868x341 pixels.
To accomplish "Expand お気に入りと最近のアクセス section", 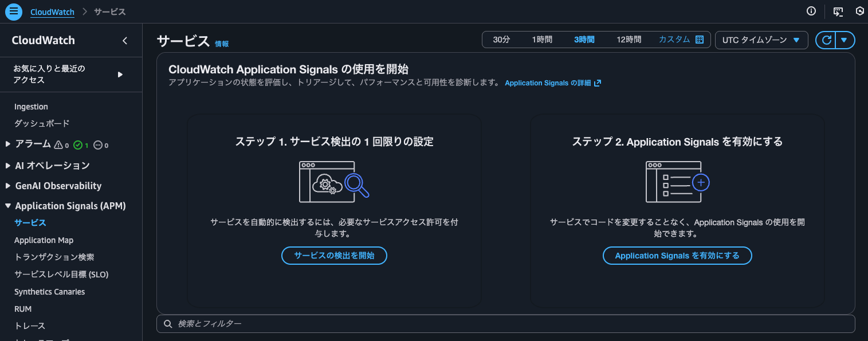I will (x=120, y=74).
